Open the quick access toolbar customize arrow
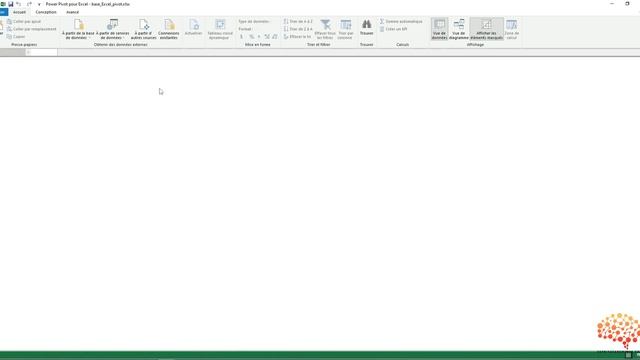The width and height of the screenshot is (640, 360). tap(39, 4)
